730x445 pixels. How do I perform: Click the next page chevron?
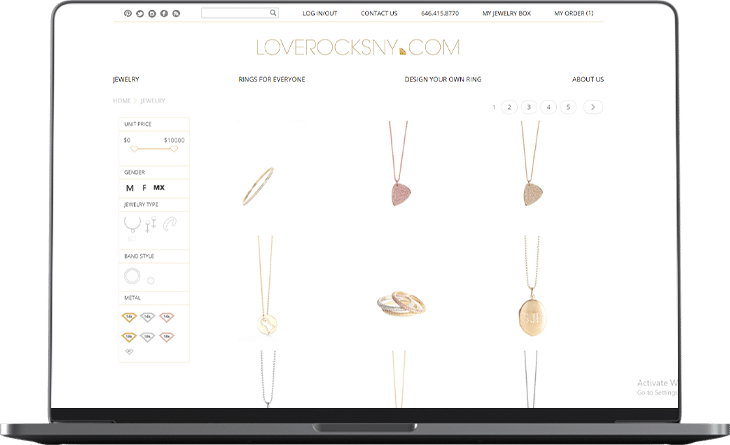(593, 107)
